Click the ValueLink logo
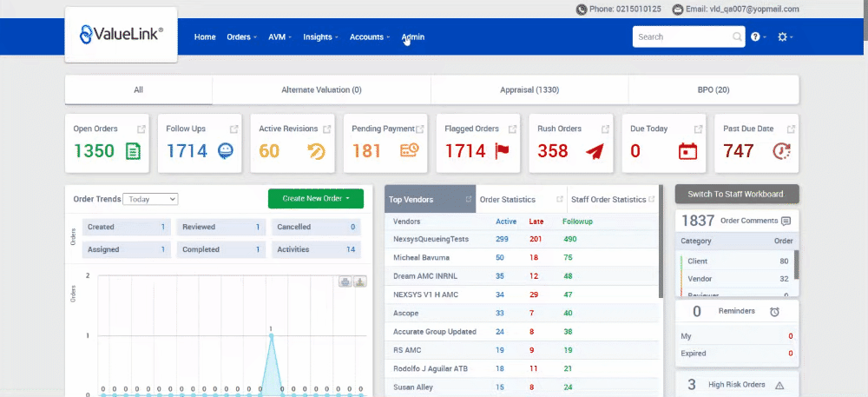868x397 pixels. point(122,35)
